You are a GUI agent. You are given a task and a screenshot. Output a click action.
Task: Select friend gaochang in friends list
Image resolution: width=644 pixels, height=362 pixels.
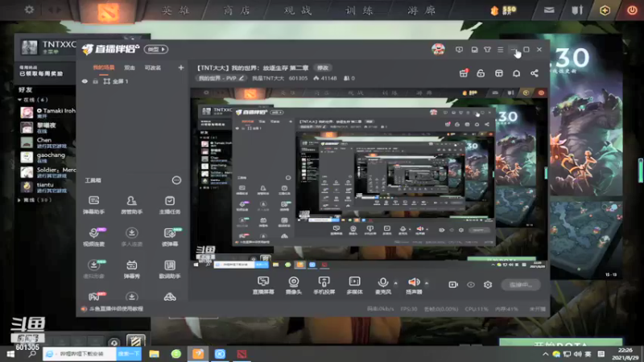tap(47, 157)
